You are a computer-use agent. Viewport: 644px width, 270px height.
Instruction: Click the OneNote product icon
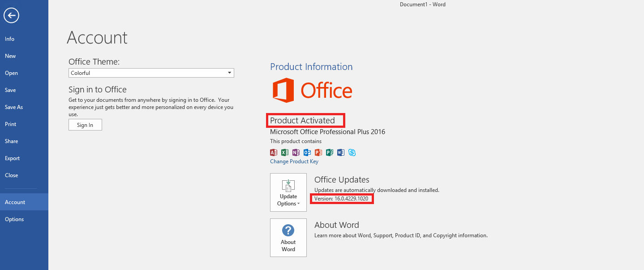point(296,152)
